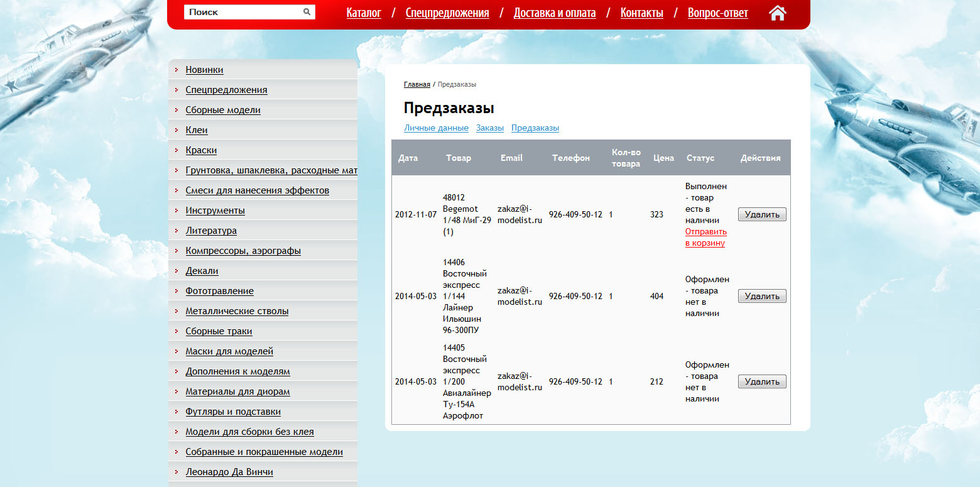Switch to the Заказы tab
Screen dimensions: 980x487
(489, 128)
